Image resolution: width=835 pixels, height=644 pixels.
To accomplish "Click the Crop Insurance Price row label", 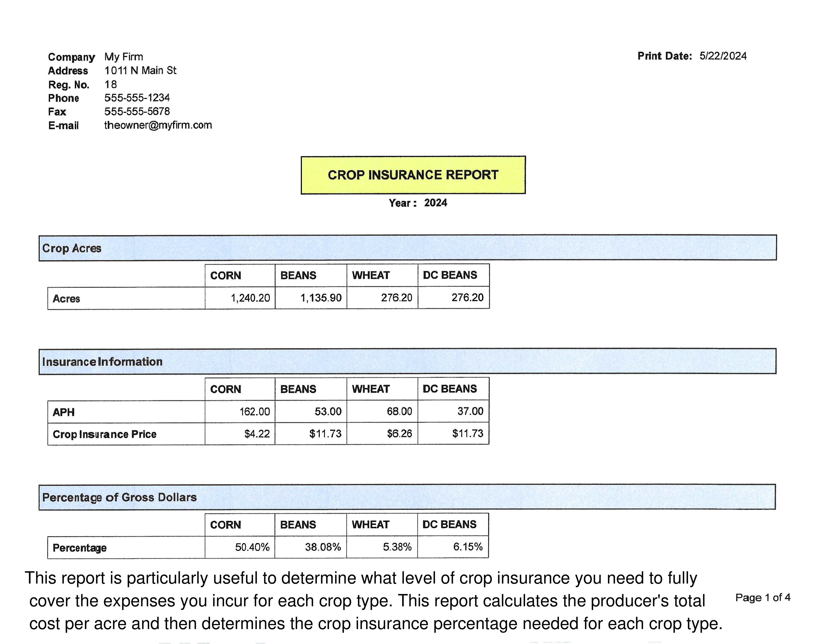I will pyautogui.click(x=104, y=435).
